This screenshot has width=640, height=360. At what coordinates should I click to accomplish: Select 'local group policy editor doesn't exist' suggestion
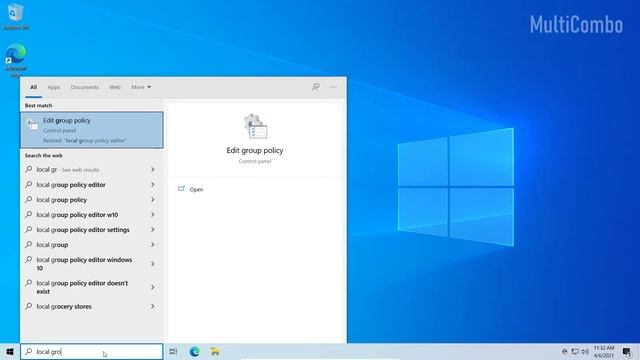click(x=92, y=287)
